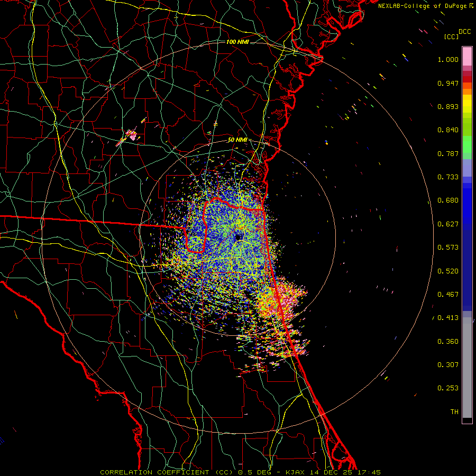
Task: Click the NEXLAB-College of DuPage header text
Action: click(x=425, y=6)
